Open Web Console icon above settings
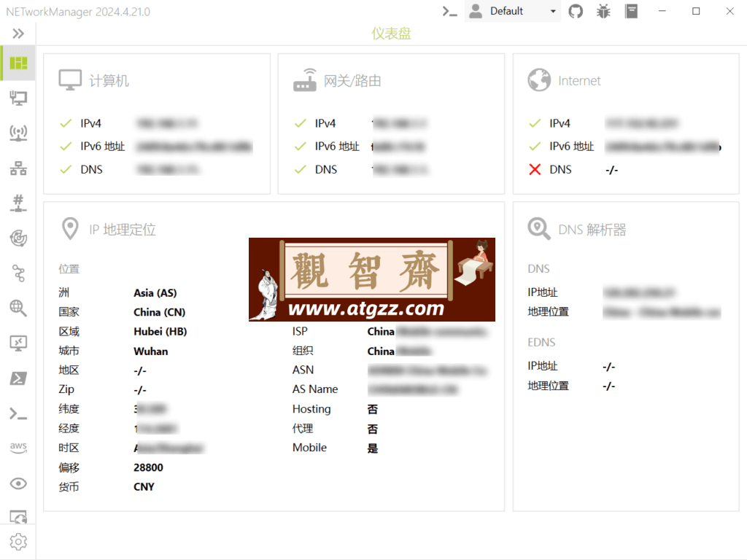 tap(18, 517)
